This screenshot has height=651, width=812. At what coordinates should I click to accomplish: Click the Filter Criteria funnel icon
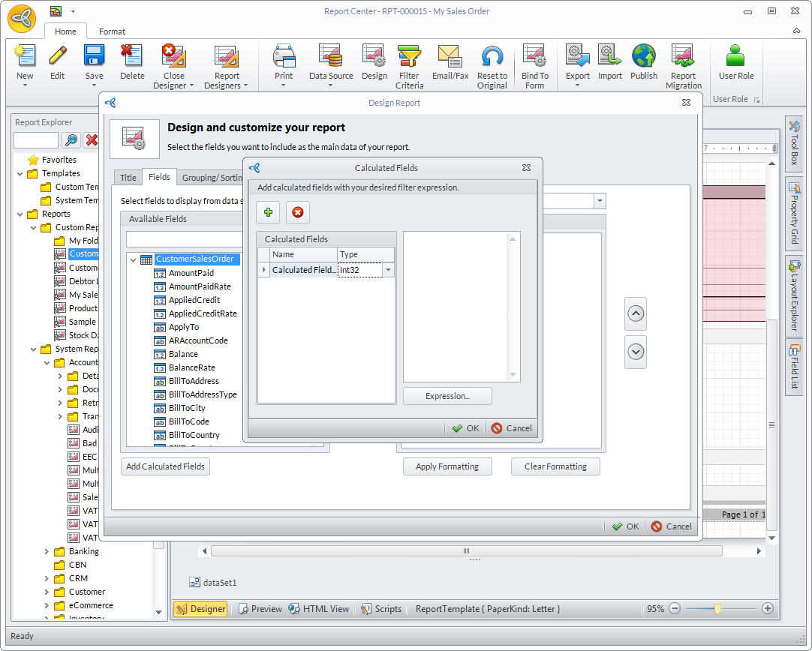[409, 57]
